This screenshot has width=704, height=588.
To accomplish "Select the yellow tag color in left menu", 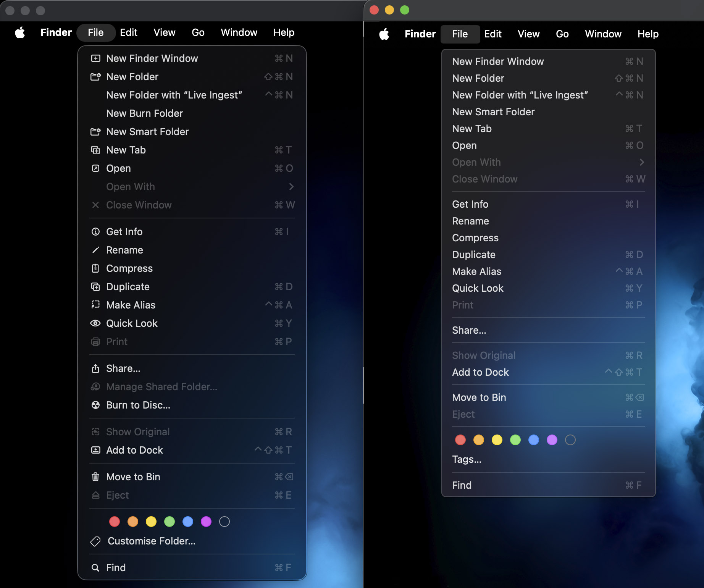I will click(151, 522).
